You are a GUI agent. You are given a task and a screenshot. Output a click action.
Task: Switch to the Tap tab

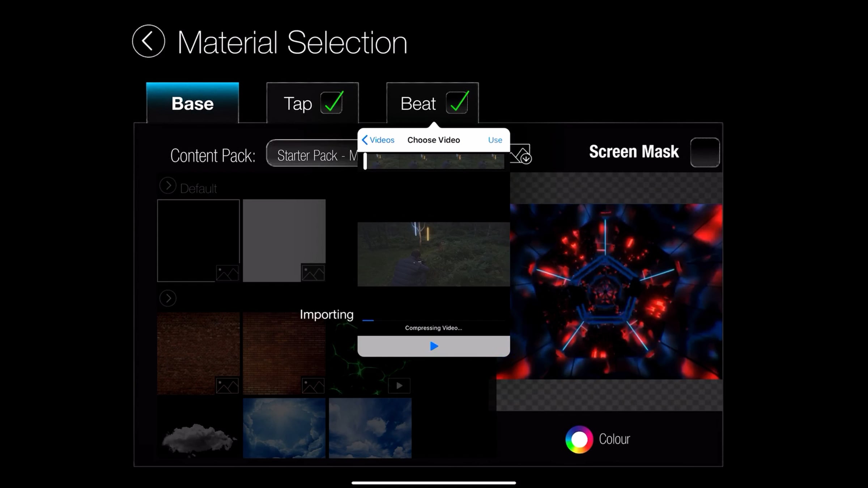pos(297,104)
